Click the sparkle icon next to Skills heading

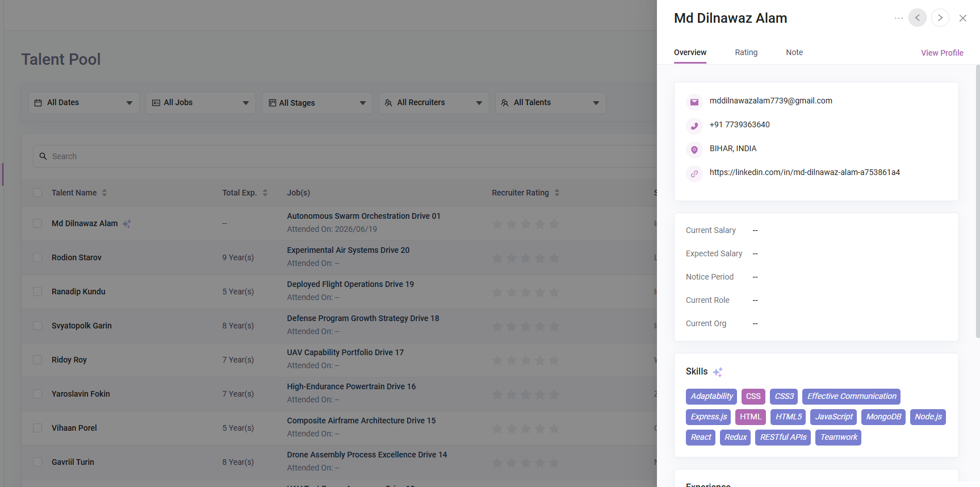pyautogui.click(x=718, y=372)
